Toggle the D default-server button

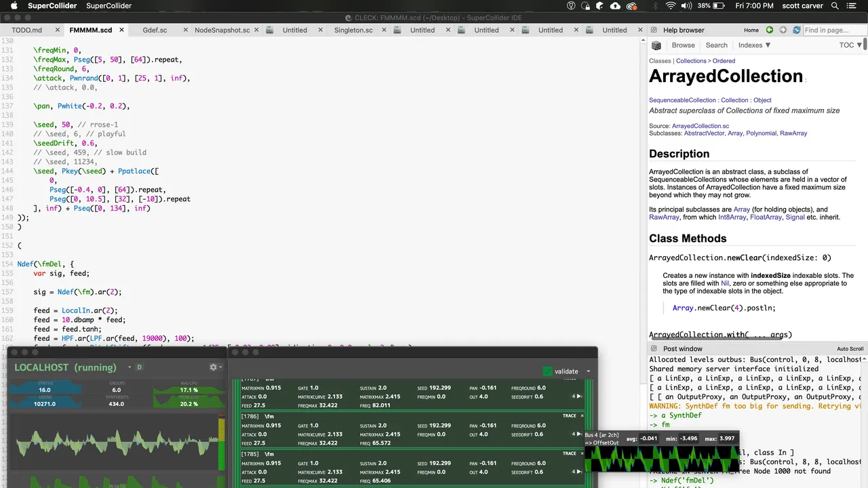point(139,367)
